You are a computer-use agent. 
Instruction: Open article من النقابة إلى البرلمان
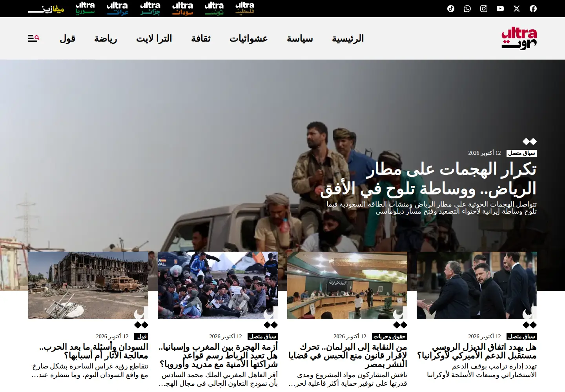347,356
